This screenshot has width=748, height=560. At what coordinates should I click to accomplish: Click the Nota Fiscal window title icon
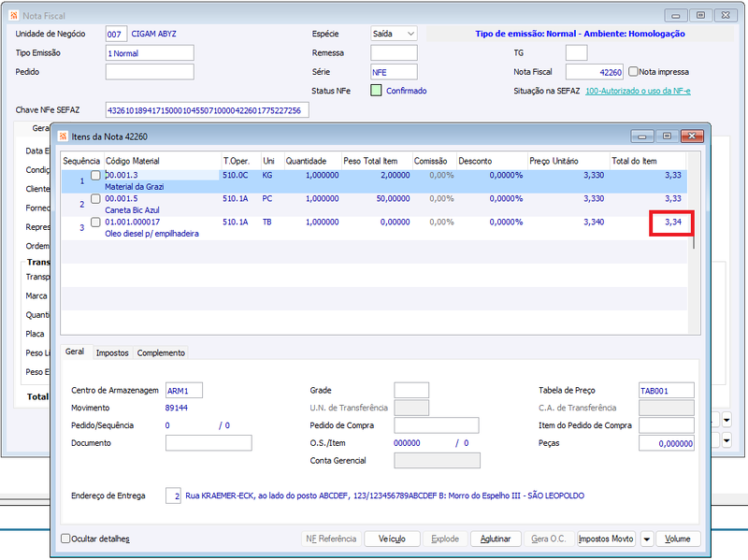tap(14, 16)
